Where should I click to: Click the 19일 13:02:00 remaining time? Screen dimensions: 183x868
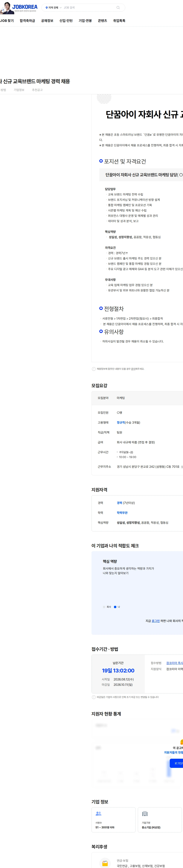pos(118,671)
